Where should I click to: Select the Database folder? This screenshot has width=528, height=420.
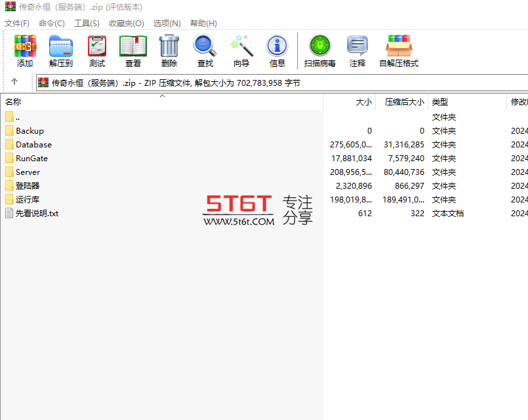33,145
